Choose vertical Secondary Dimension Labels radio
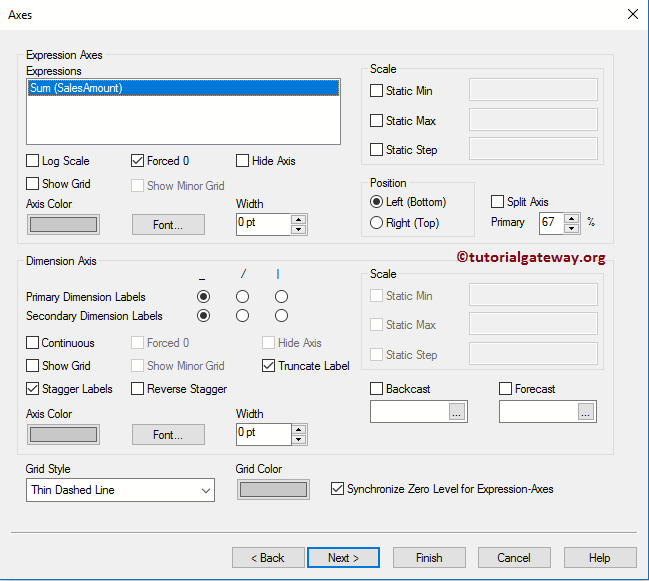This screenshot has width=649, height=581. (x=281, y=316)
